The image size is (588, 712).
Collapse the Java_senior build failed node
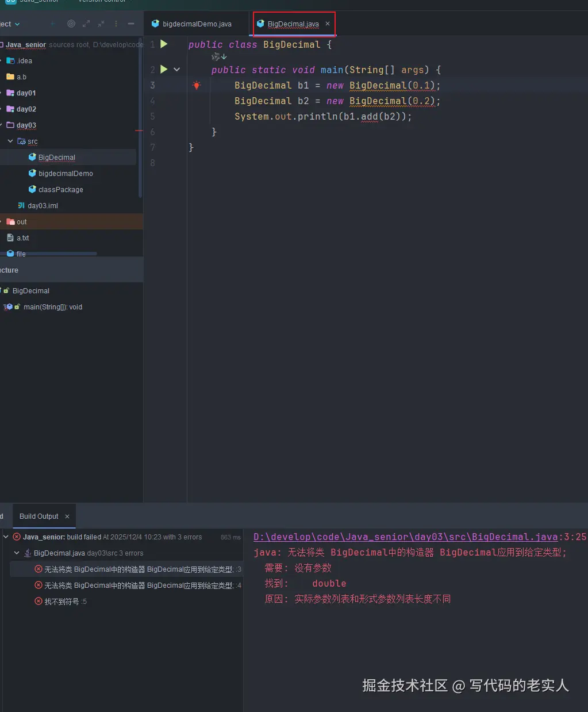point(6,537)
